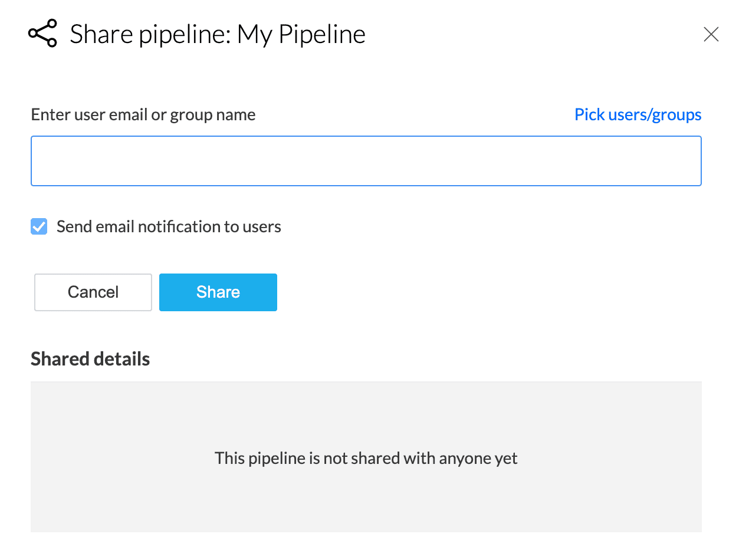
Task: Choose recipients via Pick users/groups
Action: [x=638, y=114]
